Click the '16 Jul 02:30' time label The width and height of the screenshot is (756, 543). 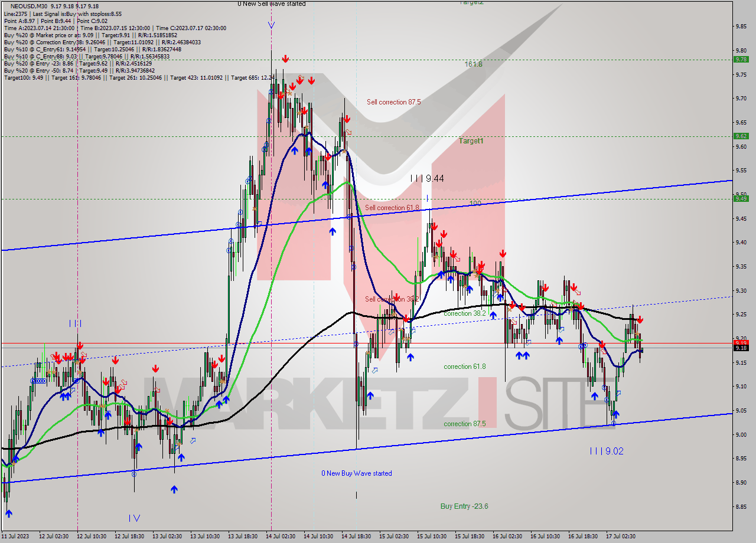pos(507,537)
